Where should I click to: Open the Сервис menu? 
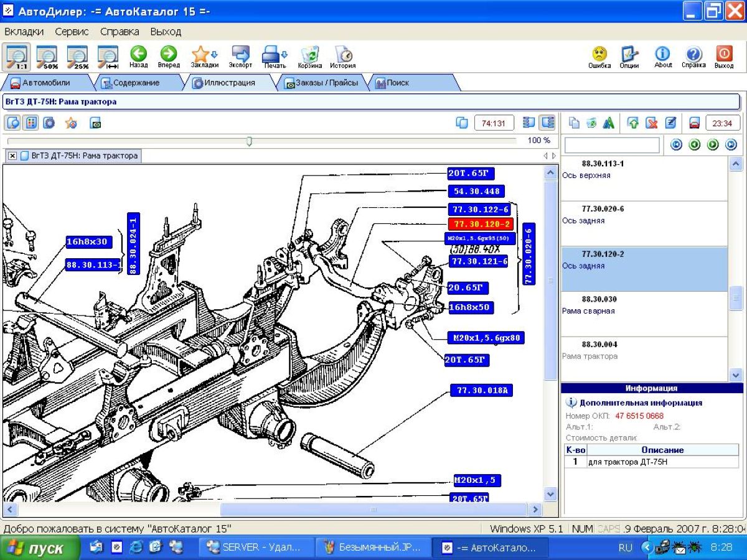coord(72,31)
